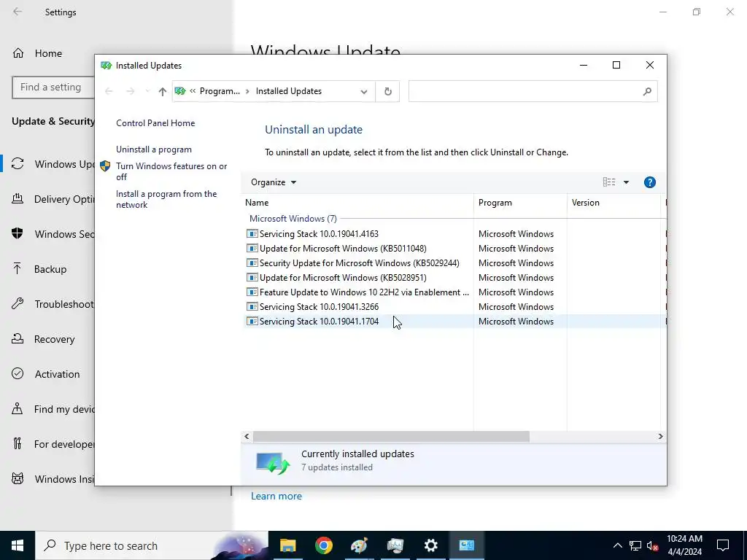Click the icon beside Servicing Stack 10.0.19041.4163
The width and height of the screenshot is (747, 560).
pos(252,234)
